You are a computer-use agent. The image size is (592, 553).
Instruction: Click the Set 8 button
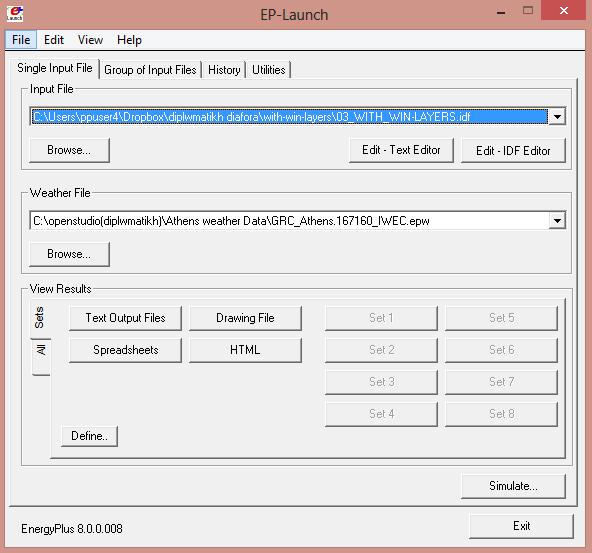[x=501, y=414]
